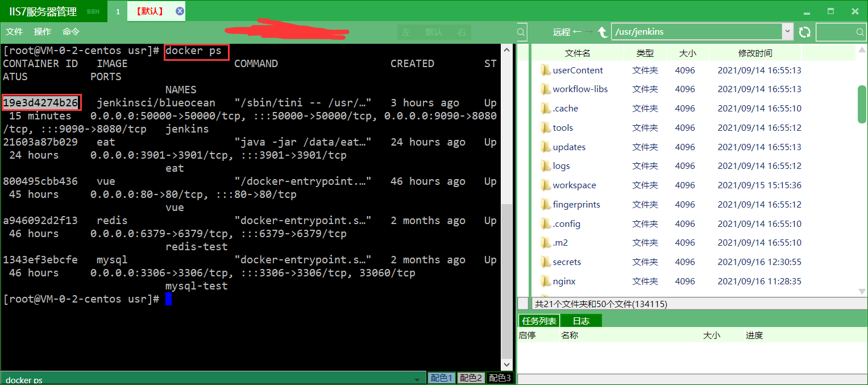The height and width of the screenshot is (385, 868).
Task: Click the terminal scrollbar down arrow
Action: coord(508,365)
